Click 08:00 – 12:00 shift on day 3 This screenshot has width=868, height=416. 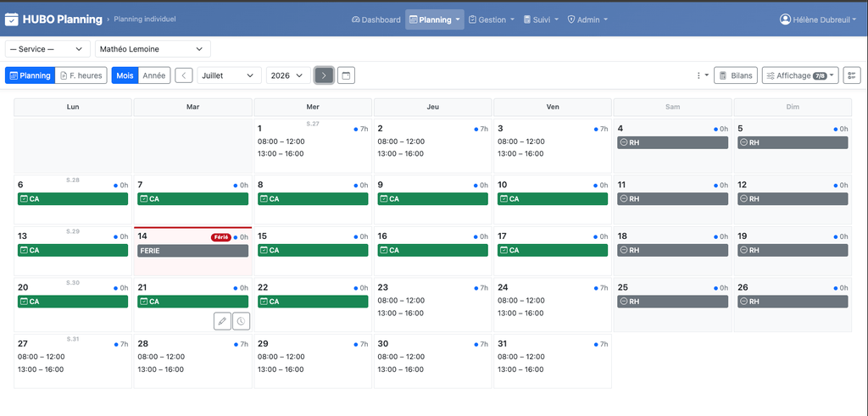point(521,141)
